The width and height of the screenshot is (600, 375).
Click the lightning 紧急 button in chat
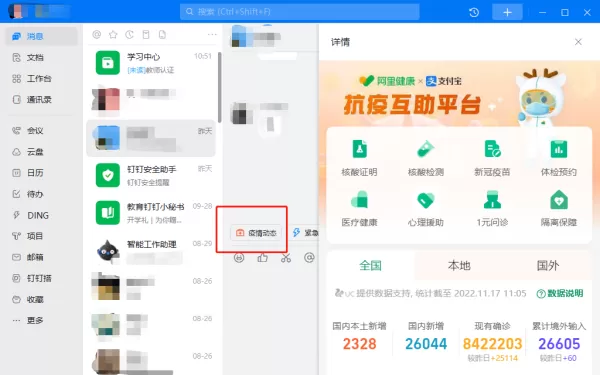305,233
